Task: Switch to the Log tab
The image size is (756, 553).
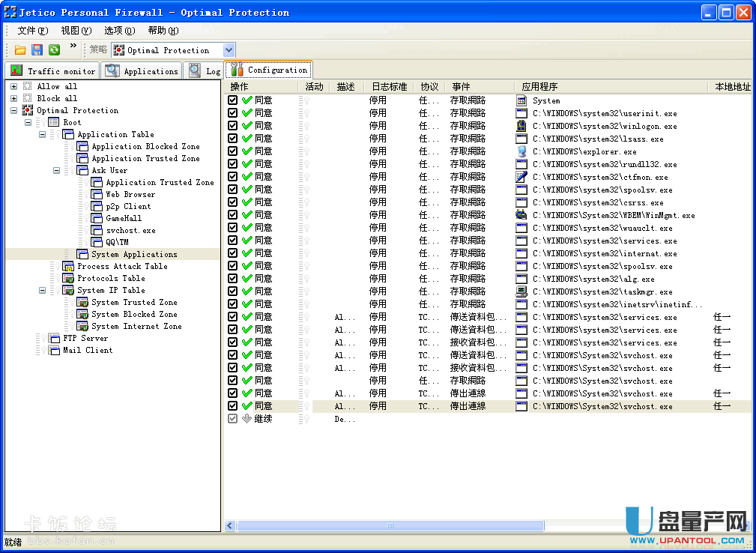Action: (205, 71)
